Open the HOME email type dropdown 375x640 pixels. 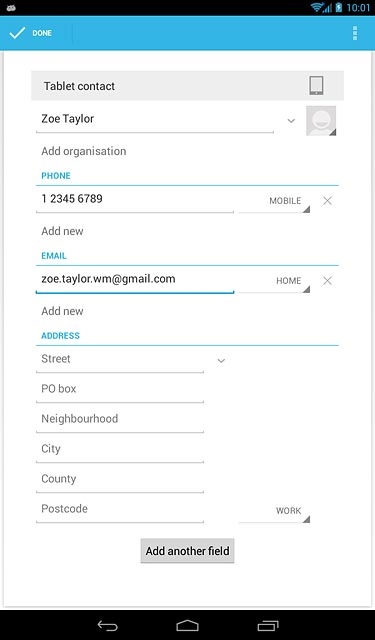pos(274,281)
